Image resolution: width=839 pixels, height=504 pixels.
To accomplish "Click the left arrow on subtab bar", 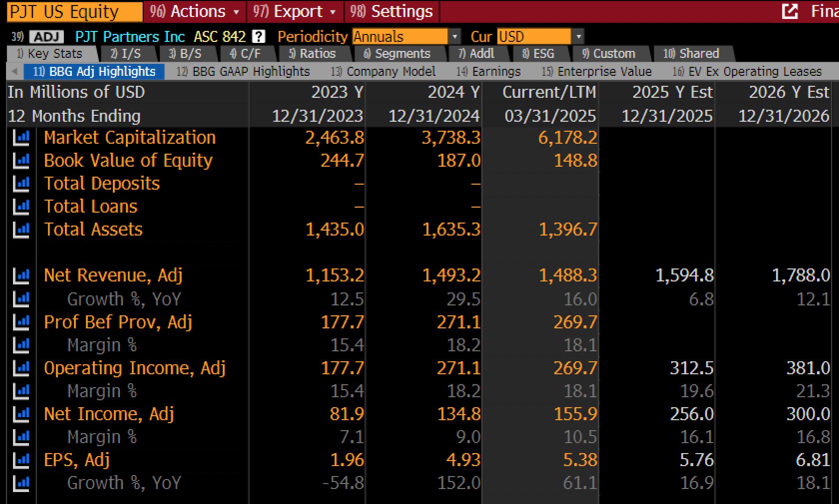I will pos(14,72).
